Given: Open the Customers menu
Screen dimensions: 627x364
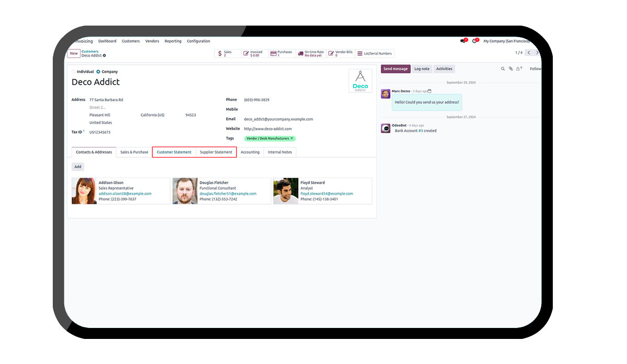Looking at the screenshot, I should [131, 41].
